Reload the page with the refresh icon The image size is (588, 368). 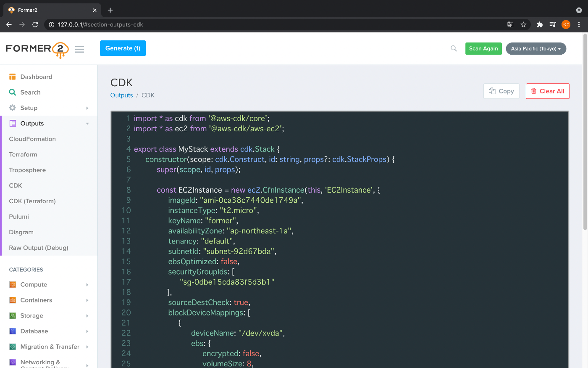click(35, 24)
